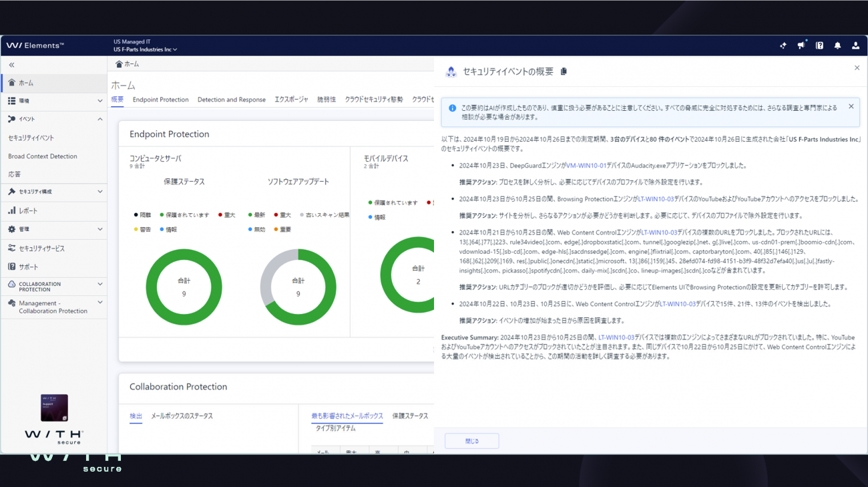Viewport: 868px width, 487px height.
Task: Click the レポート bar chart icon in sidebar
Action: 11,210
